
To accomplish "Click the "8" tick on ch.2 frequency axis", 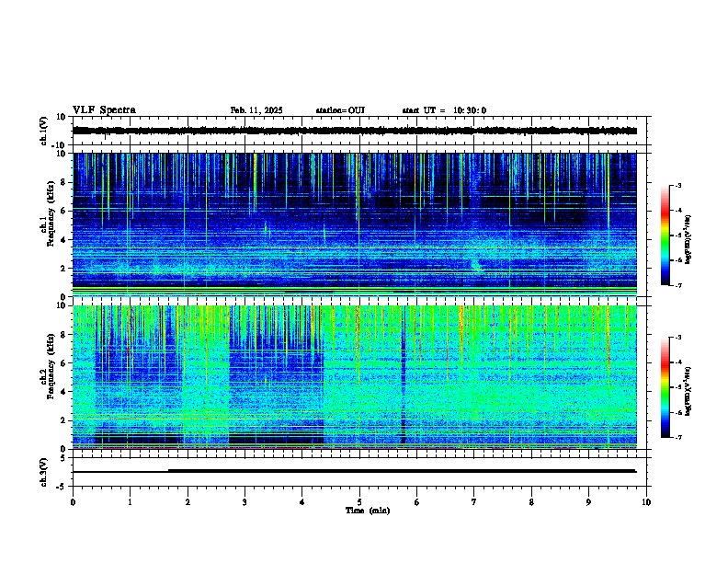I will tap(63, 335).
